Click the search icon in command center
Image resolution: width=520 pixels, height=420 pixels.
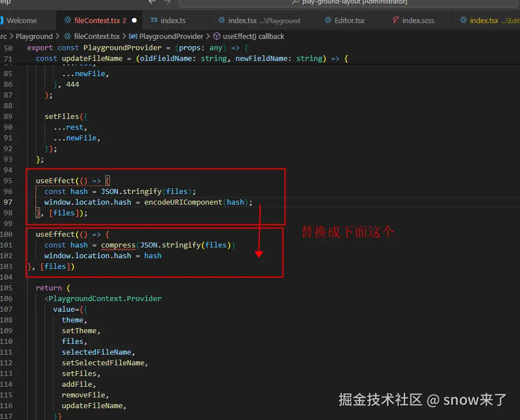295,2
